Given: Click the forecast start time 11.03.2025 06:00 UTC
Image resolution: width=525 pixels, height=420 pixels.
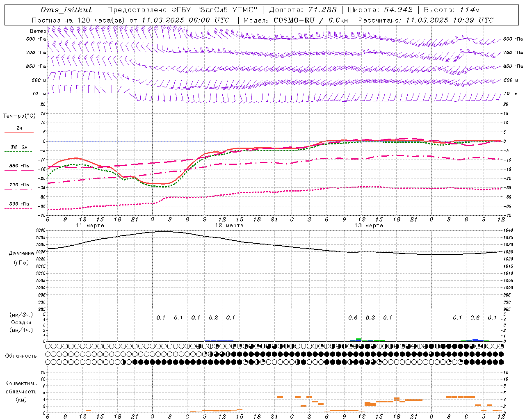Looking at the screenshot, I should (x=185, y=20).
